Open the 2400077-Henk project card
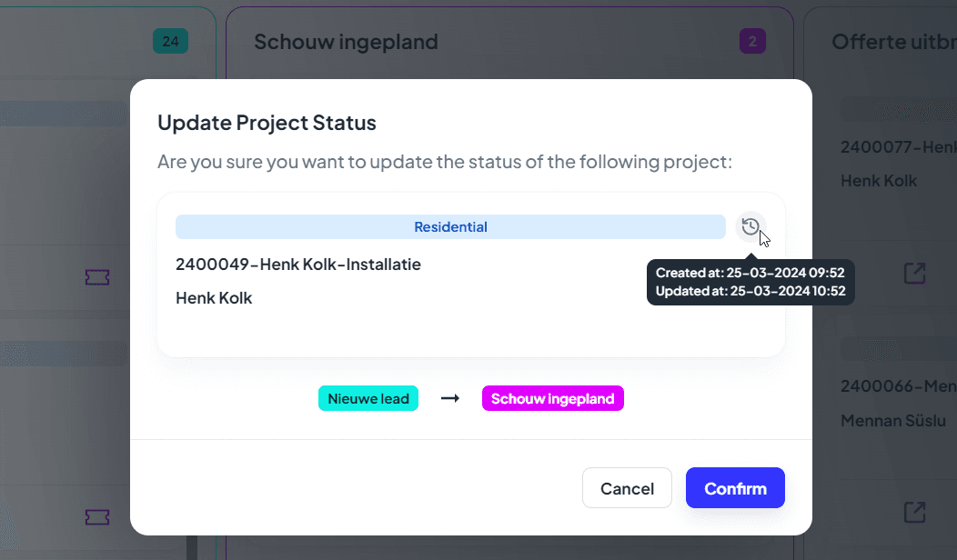 (898, 147)
